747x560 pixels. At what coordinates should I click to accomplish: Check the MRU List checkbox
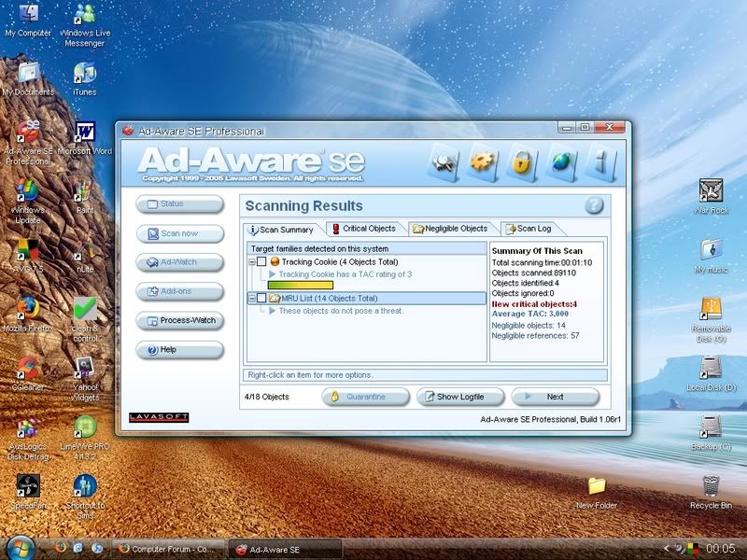(261, 299)
